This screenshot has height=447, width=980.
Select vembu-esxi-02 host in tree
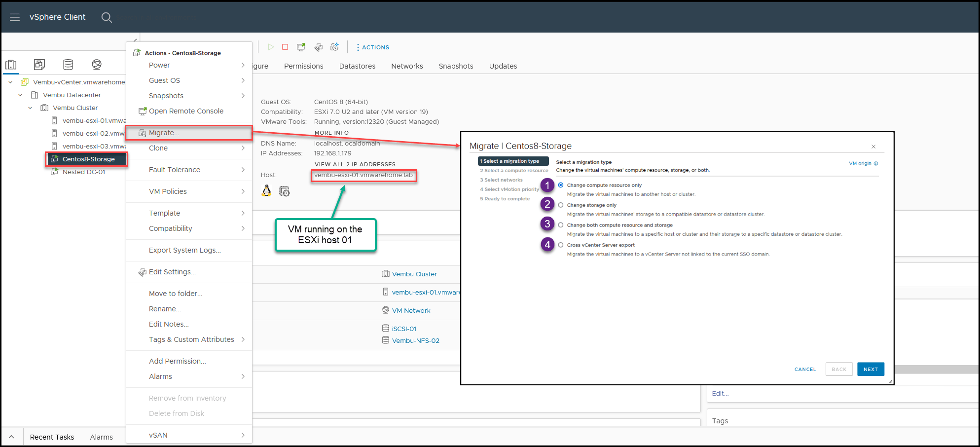(93, 133)
